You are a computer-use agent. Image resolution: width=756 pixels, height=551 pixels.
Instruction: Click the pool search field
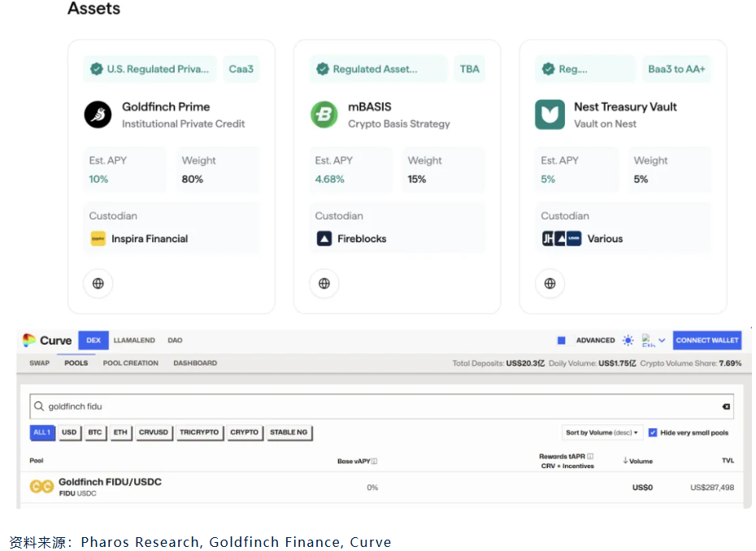click(x=374, y=406)
